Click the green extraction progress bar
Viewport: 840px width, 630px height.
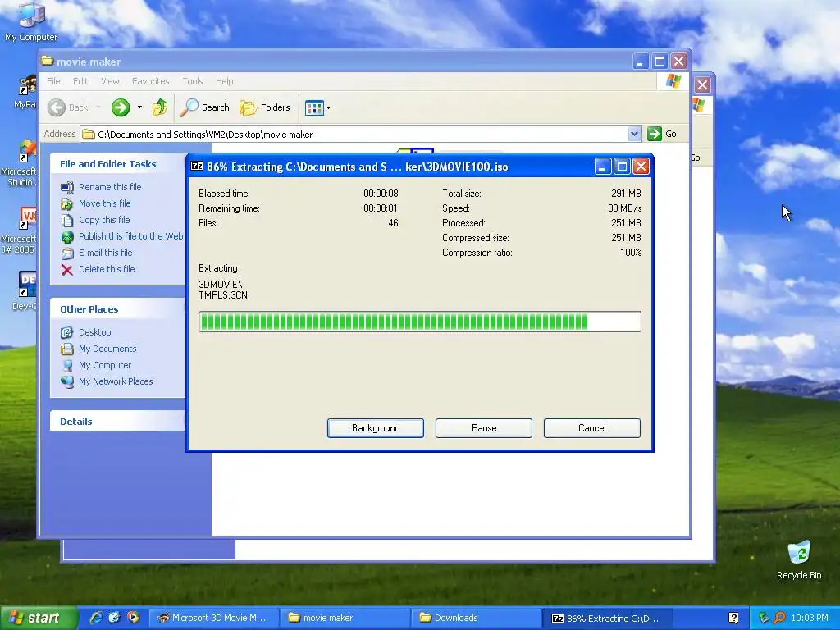point(419,322)
